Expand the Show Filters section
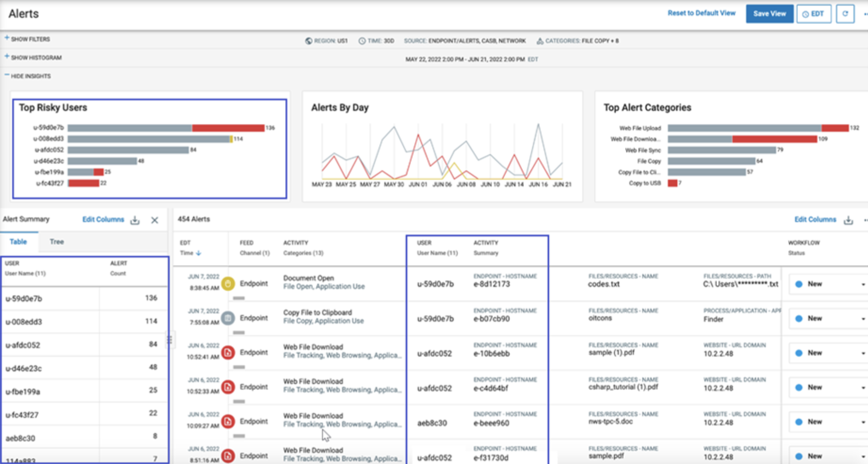868x464 pixels. pos(27,39)
